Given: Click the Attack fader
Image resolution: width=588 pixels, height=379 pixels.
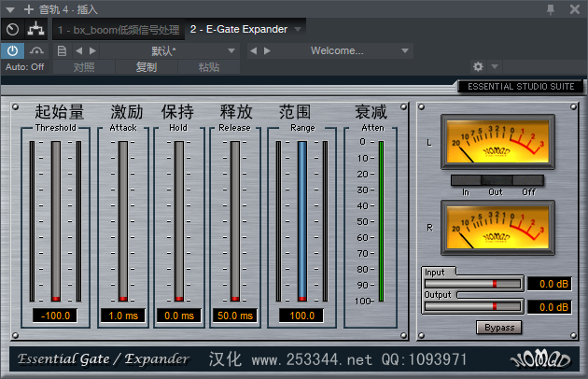Looking at the screenshot, I should click(123, 221).
